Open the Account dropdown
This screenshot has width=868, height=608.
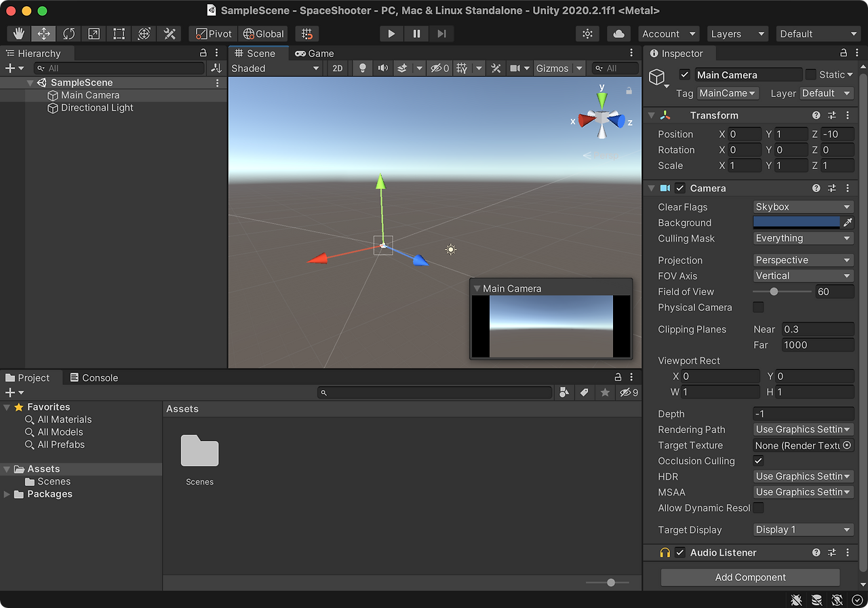669,34
